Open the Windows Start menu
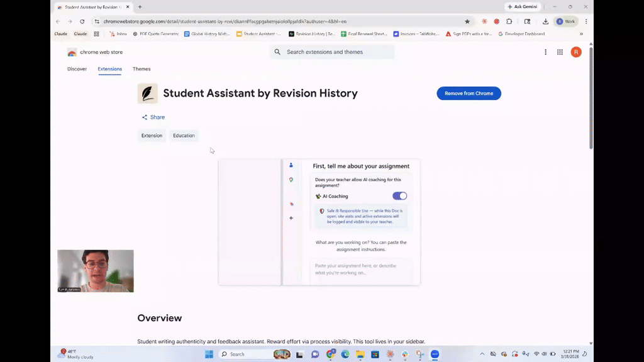Screen dimensions: 644x362 coord(209,354)
